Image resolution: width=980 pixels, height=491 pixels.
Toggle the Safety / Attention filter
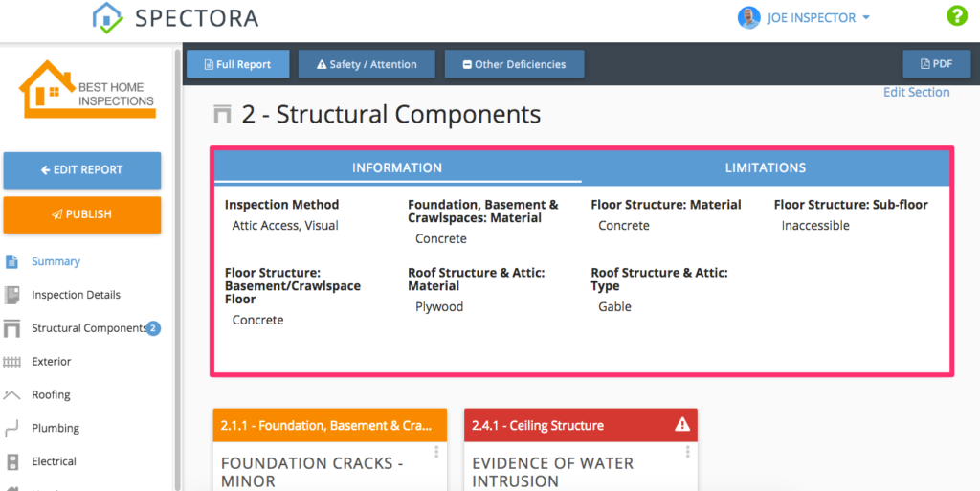[x=367, y=64]
